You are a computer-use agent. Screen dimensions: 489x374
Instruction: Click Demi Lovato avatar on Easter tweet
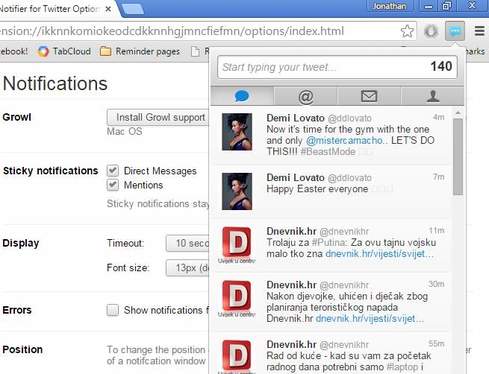[x=237, y=191]
